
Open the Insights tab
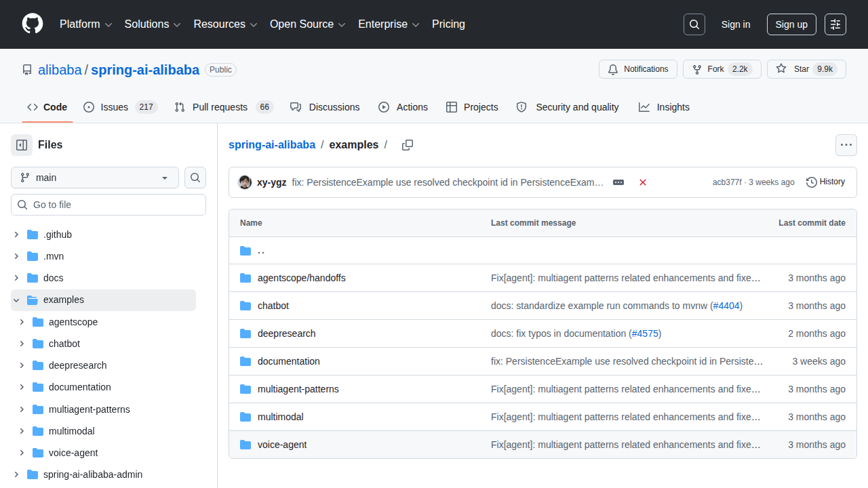click(664, 107)
